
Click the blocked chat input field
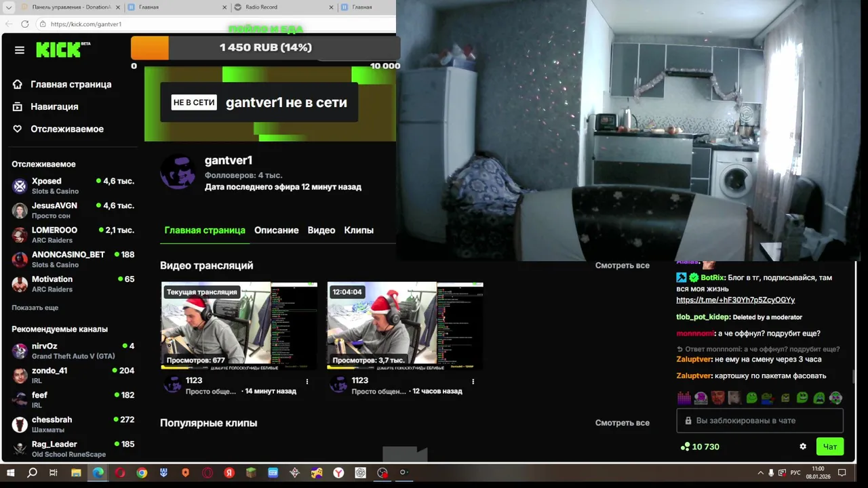(759, 421)
